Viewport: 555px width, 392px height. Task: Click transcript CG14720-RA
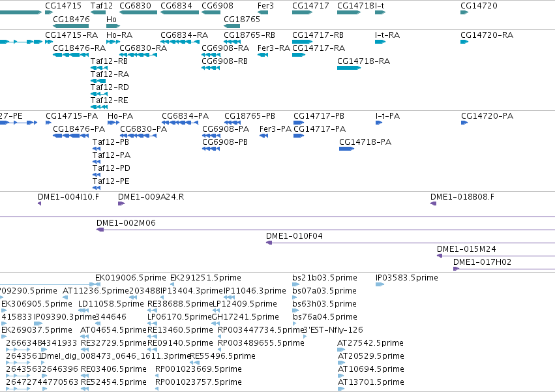click(487, 35)
